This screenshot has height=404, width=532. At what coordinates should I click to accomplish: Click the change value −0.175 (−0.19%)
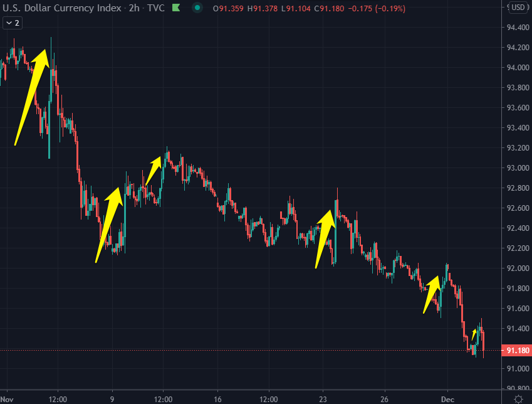click(x=377, y=9)
